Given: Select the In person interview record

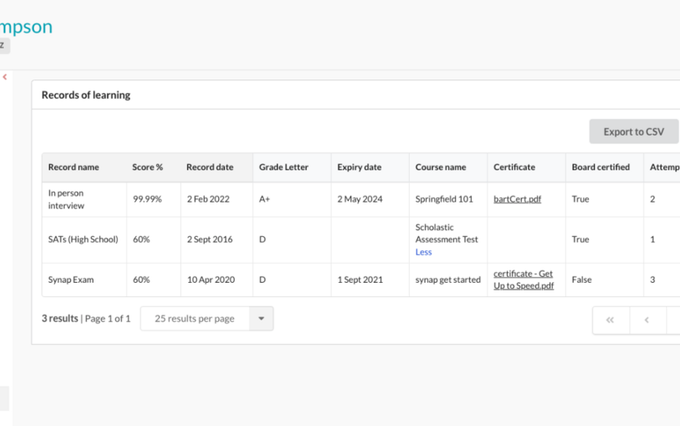Looking at the screenshot, I should point(66,199).
